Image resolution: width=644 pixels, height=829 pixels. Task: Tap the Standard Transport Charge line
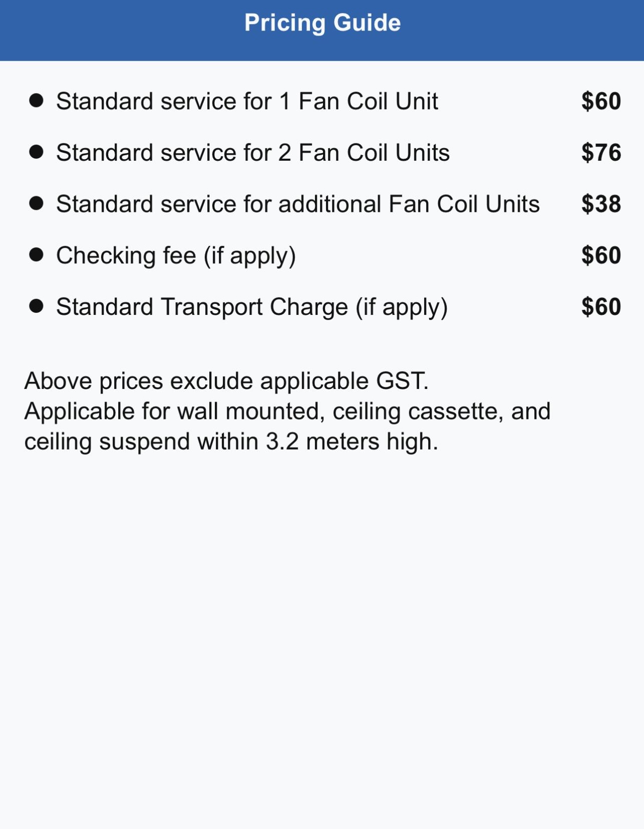252,307
